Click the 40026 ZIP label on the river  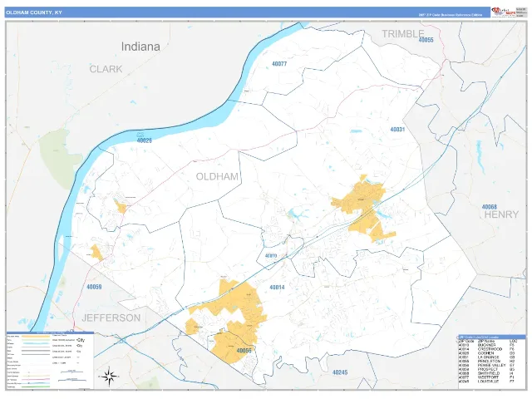[x=144, y=140]
